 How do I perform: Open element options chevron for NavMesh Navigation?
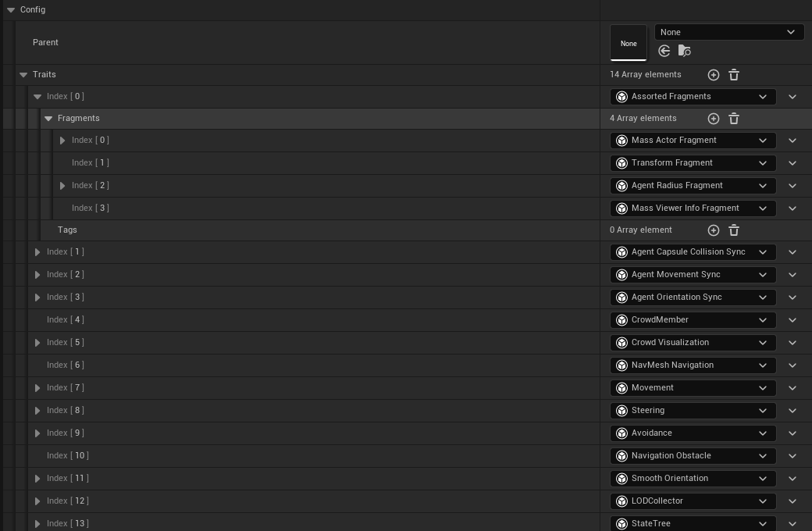click(792, 365)
